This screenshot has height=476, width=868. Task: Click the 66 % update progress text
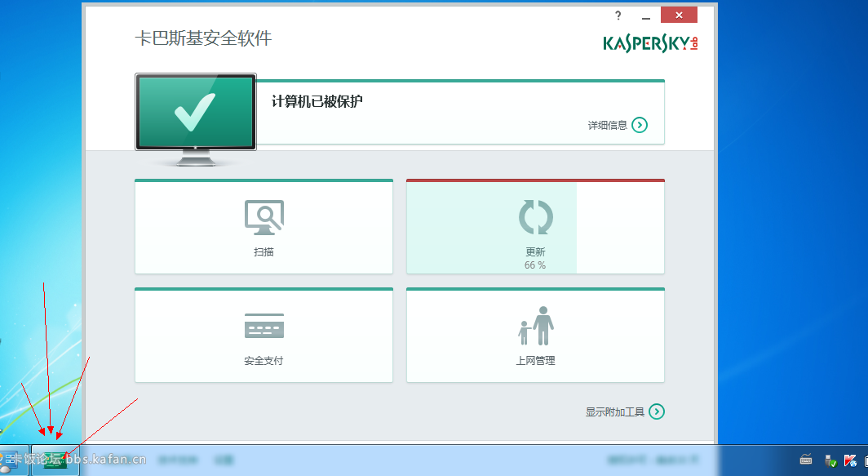(x=535, y=265)
